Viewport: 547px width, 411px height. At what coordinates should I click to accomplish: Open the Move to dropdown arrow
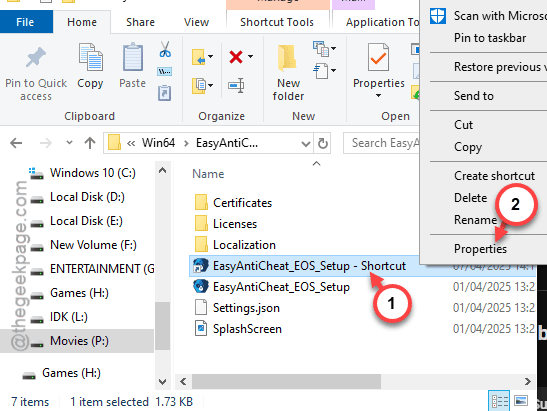point(210,57)
